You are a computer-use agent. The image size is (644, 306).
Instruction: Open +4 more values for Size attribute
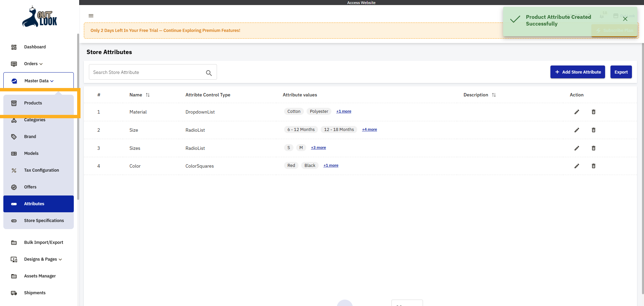click(x=369, y=129)
